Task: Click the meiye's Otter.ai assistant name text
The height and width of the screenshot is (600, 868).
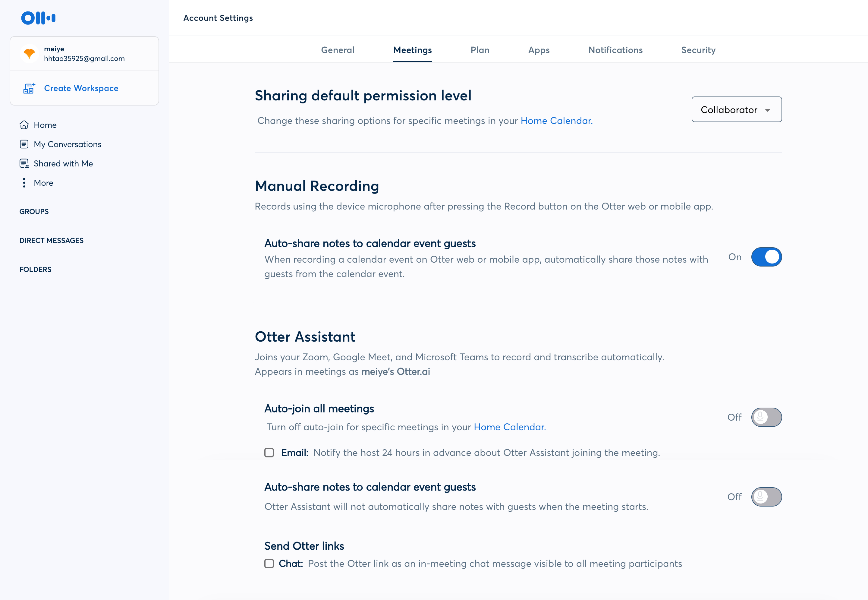Action: [395, 371]
